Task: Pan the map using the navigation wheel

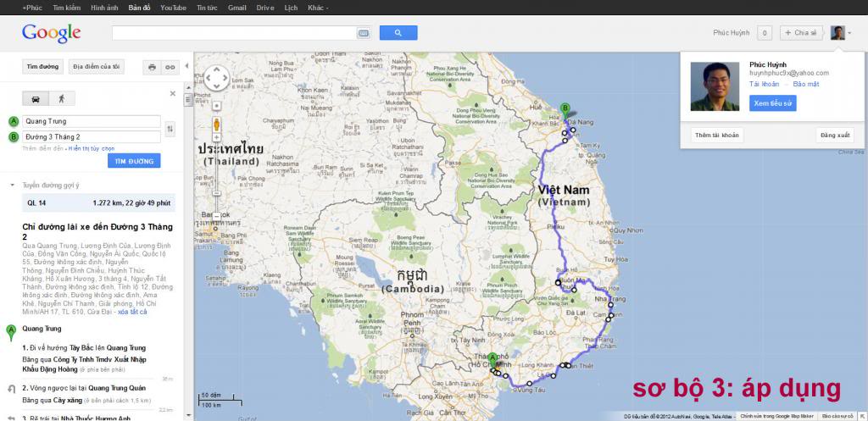Action: tap(216, 78)
